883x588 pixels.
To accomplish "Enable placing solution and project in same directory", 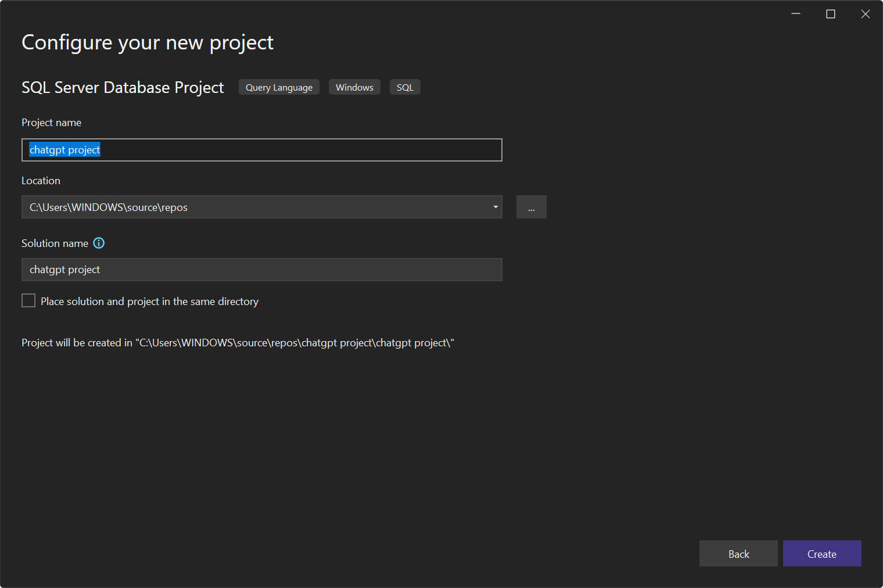I will click(28, 301).
